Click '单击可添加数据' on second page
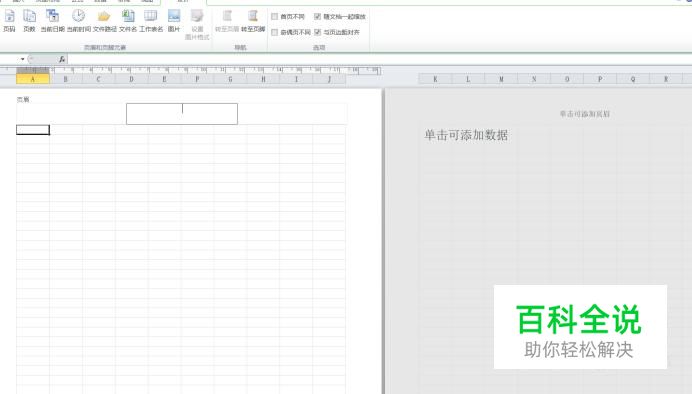The height and width of the screenshot is (394, 692). click(x=466, y=135)
